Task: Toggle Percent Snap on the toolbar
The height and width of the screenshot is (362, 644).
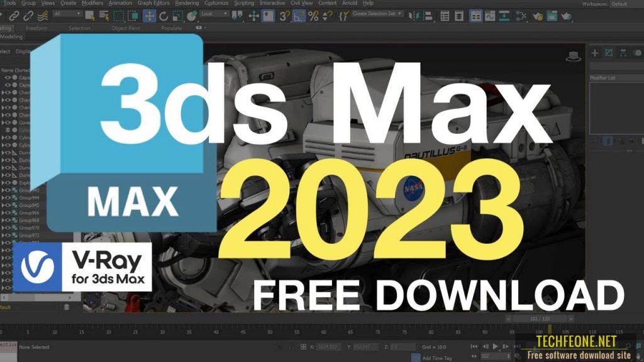Action: coord(313,16)
